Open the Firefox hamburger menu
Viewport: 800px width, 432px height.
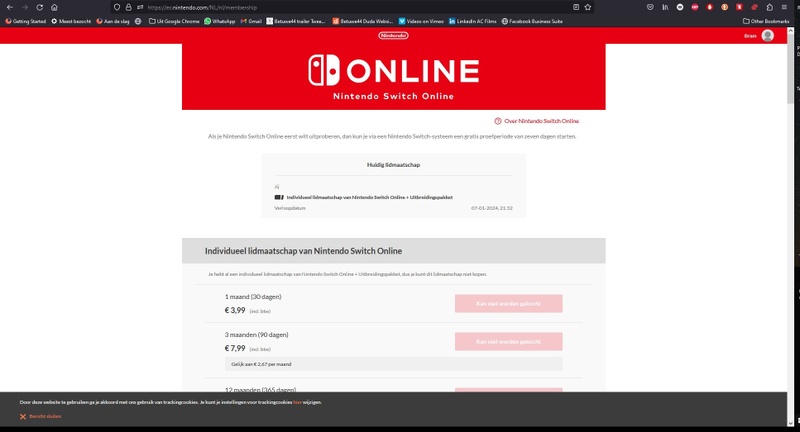coord(785,7)
